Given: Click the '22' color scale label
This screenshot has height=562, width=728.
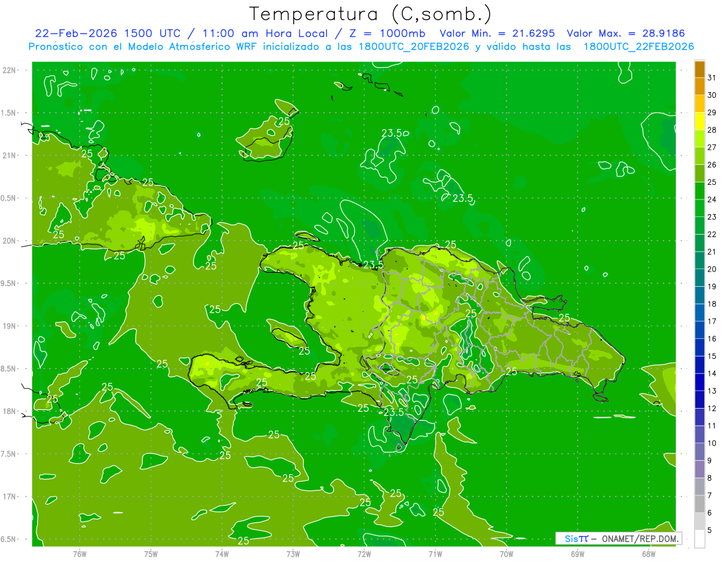Looking at the screenshot, I should pyautogui.click(x=712, y=234).
